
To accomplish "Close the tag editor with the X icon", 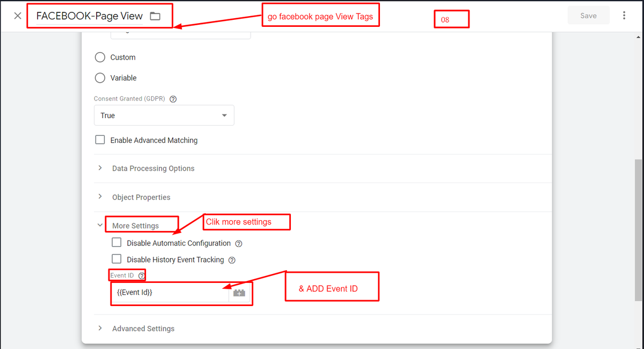I will pyautogui.click(x=18, y=16).
